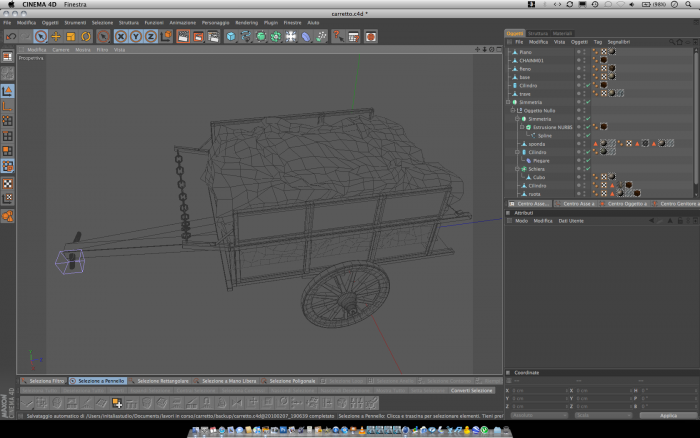Image resolution: width=700 pixels, height=438 pixels.
Task: Select the Scale tool
Action: pos(71,37)
